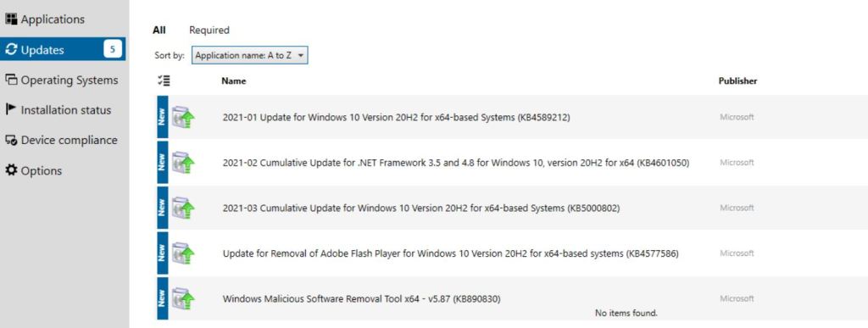Open the .NET Framework KB4601050 update
Viewport: 868px width, 328px height.
click(455, 163)
